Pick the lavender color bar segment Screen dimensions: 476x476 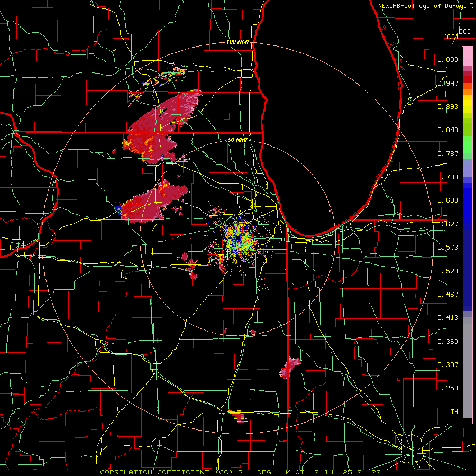click(x=467, y=168)
